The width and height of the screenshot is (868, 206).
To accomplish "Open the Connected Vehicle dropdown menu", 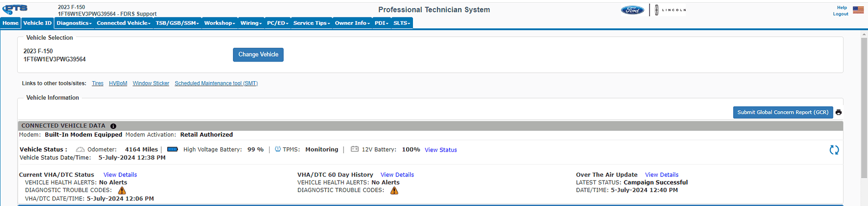I will (x=123, y=23).
